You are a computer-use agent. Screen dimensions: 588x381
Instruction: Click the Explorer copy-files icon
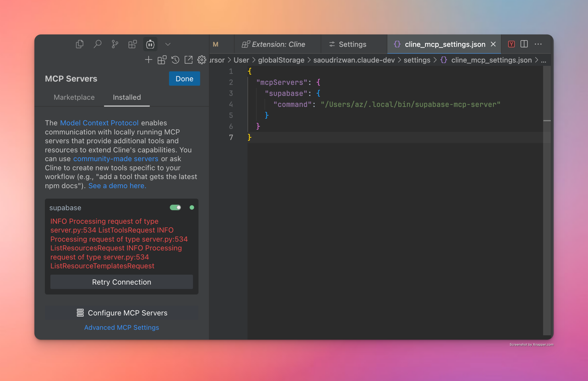tap(80, 44)
